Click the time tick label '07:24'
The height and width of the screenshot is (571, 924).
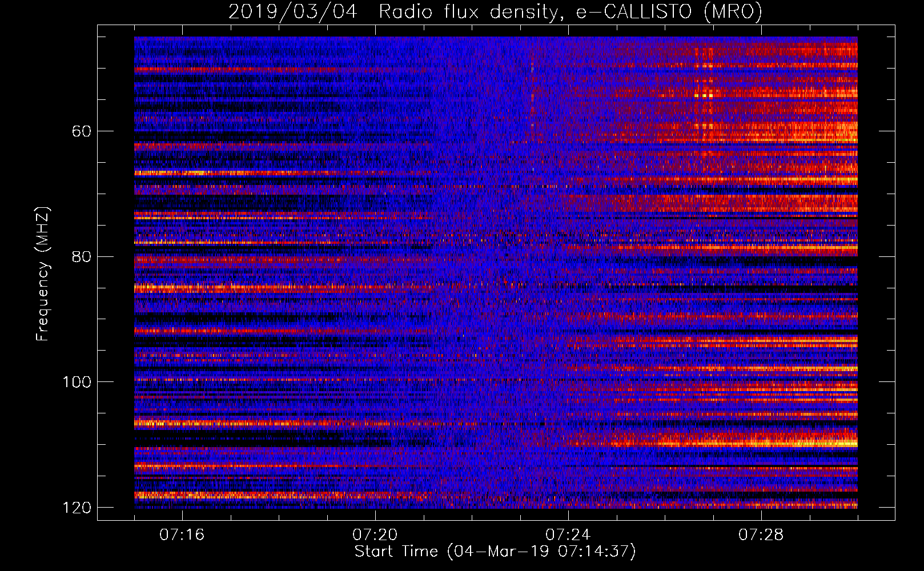click(x=568, y=535)
